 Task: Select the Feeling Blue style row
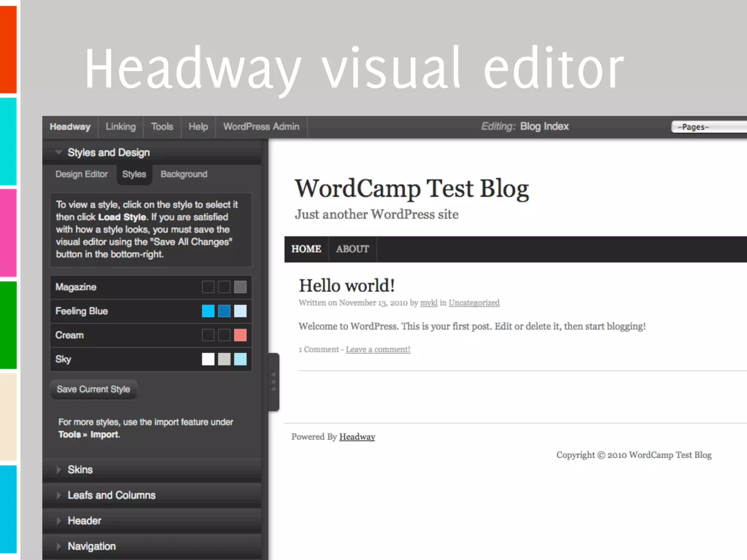(151, 311)
